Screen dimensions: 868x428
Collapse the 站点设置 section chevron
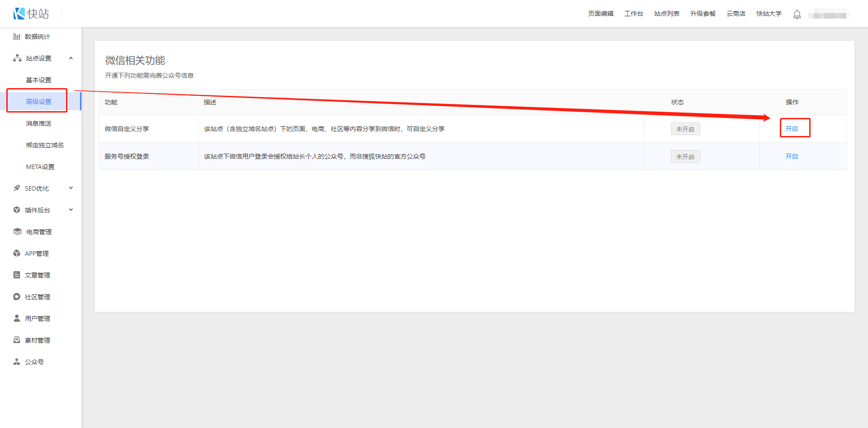pyautogui.click(x=71, y=58)
